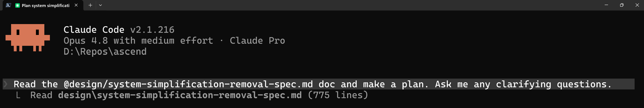Restore down the terminal window

click(622, 5)
